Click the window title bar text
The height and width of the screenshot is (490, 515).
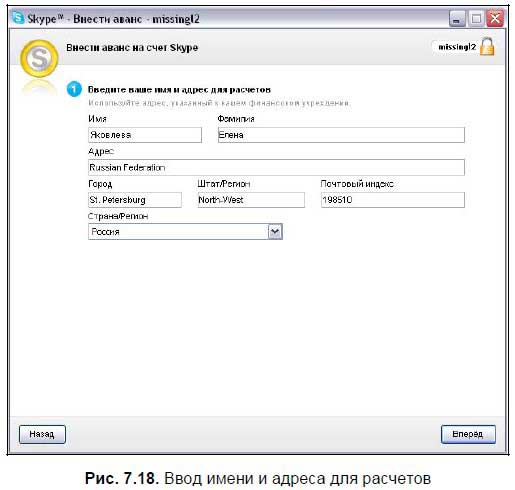113,19
